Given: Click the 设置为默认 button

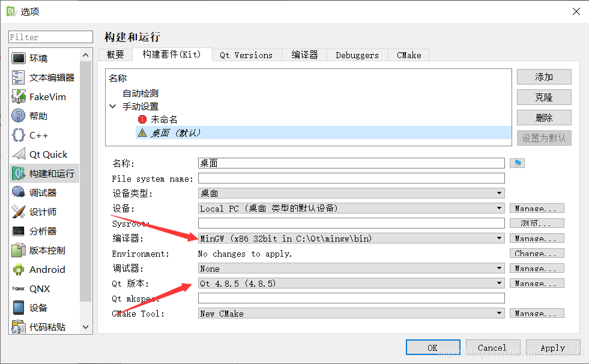Looking at the screenshot, I should [x=544, y=138].
